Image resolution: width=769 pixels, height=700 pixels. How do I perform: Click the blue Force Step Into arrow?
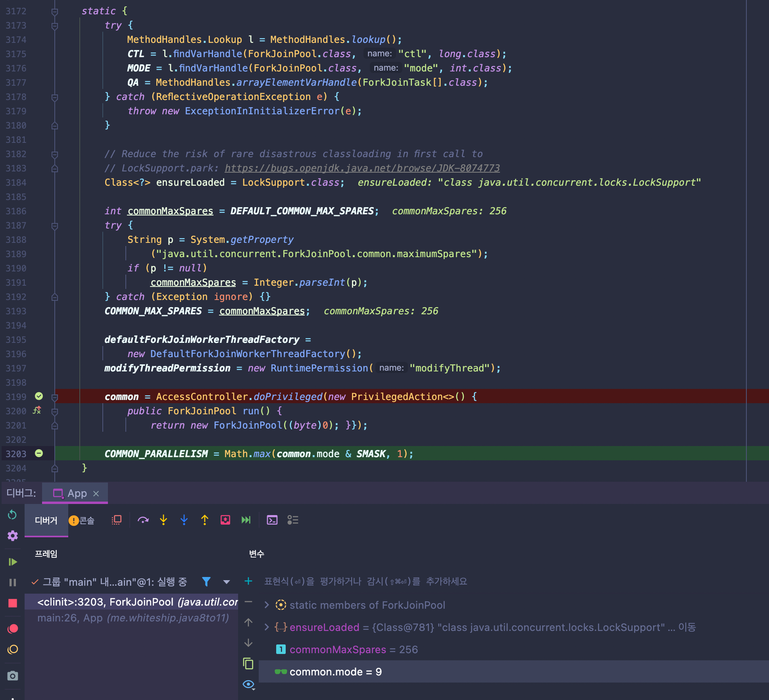184,520
